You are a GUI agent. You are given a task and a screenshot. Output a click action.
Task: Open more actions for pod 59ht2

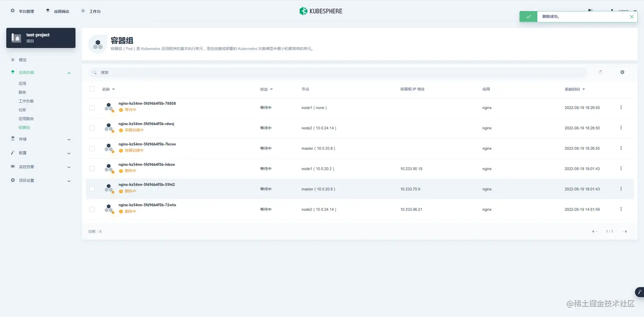click(x=621, y=189)
